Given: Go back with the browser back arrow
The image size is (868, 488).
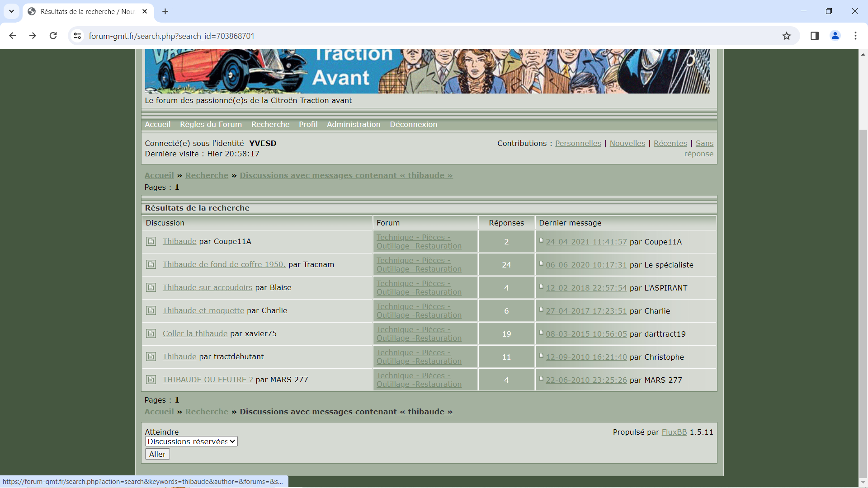Looking at the screenshot, I should click(x=13, y=36).
